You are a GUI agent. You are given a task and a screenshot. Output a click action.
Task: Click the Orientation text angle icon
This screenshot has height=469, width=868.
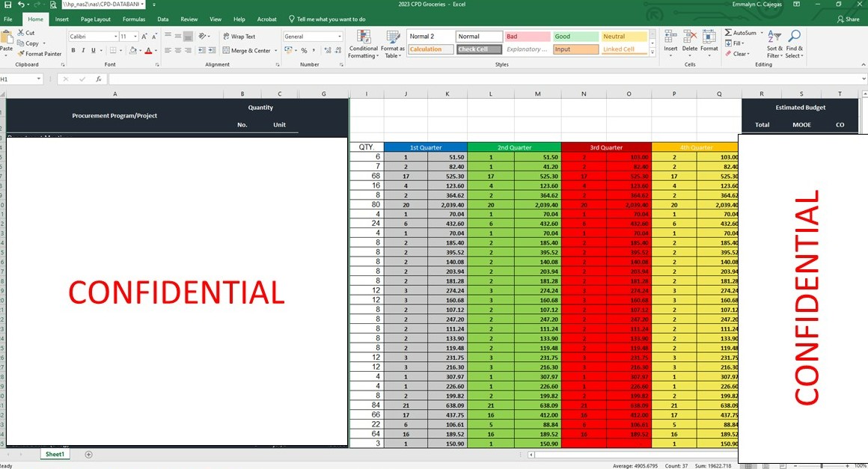tap(204, 37)
